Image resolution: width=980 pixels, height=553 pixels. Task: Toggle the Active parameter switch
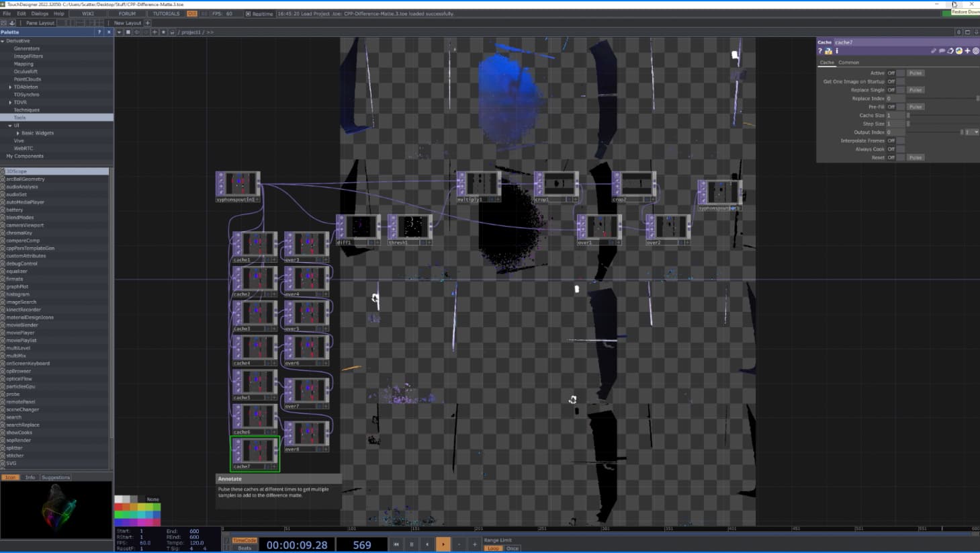pos(901,73)
